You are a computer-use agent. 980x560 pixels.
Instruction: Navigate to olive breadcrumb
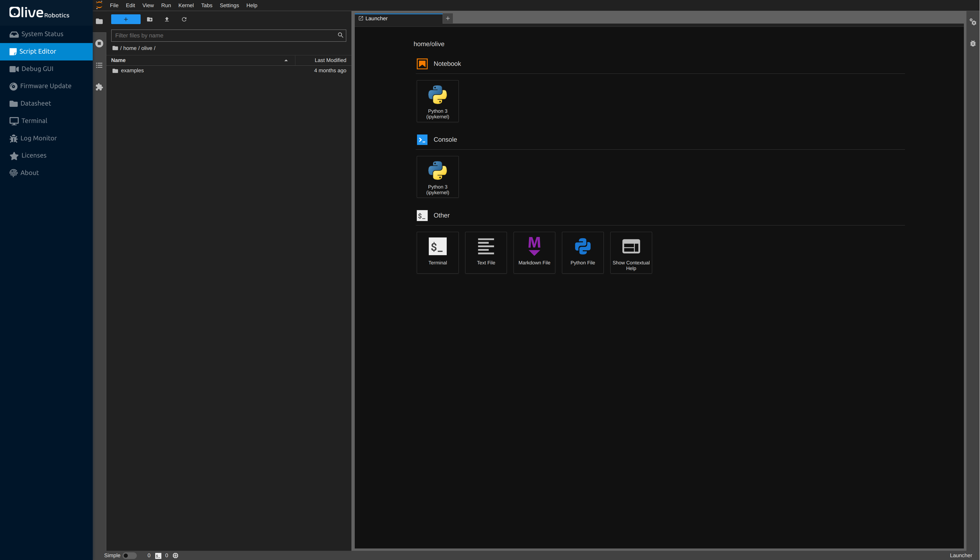tap(147, 48)
